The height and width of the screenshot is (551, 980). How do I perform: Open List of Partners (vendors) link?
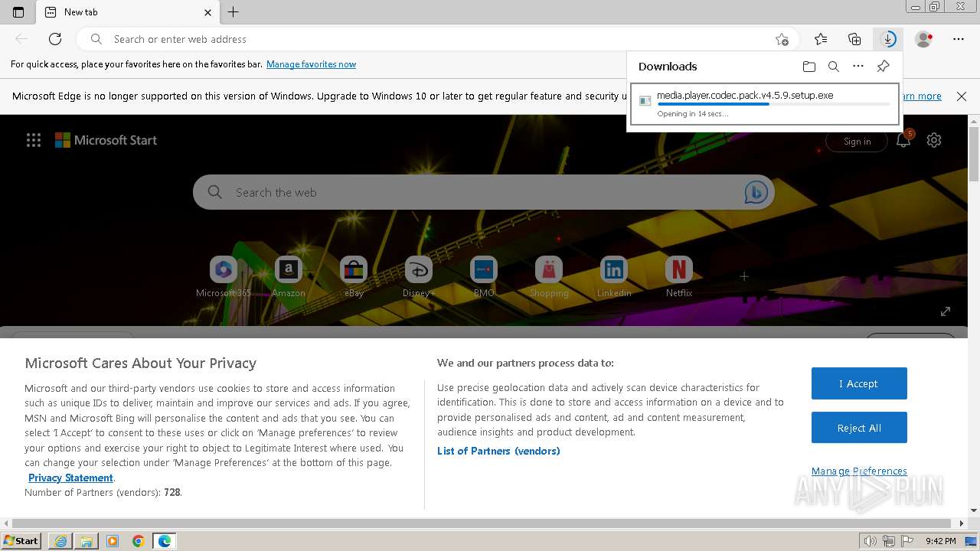[498, 451]
